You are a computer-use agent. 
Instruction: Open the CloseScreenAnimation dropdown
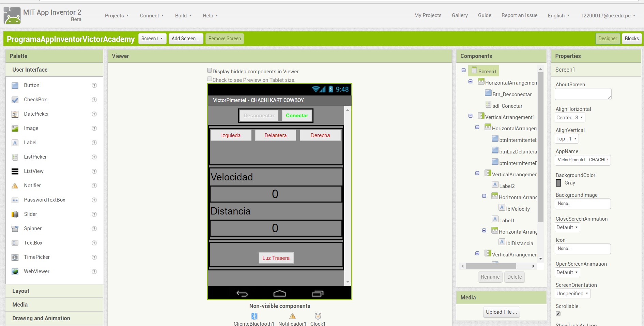click(567, 227)
